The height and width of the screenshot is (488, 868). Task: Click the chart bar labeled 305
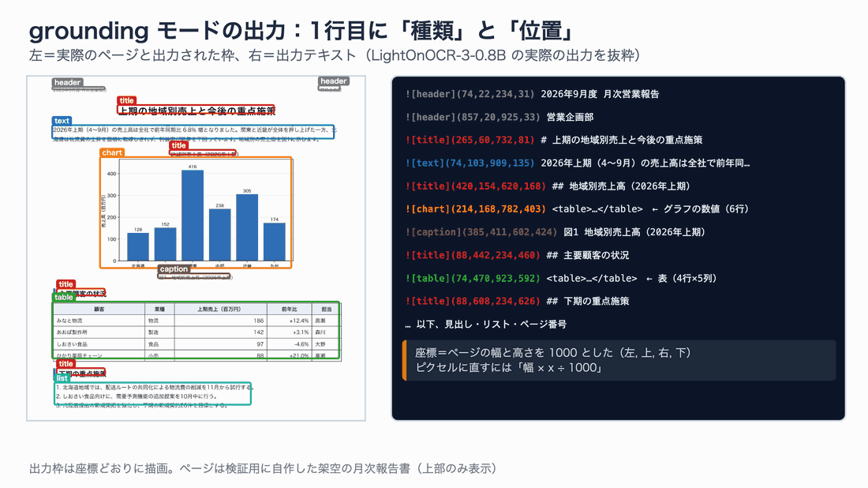point(247,227)
